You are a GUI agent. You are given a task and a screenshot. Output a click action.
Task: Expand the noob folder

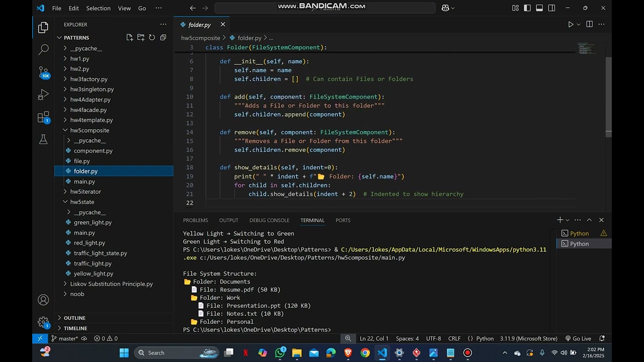pos(77,294)
